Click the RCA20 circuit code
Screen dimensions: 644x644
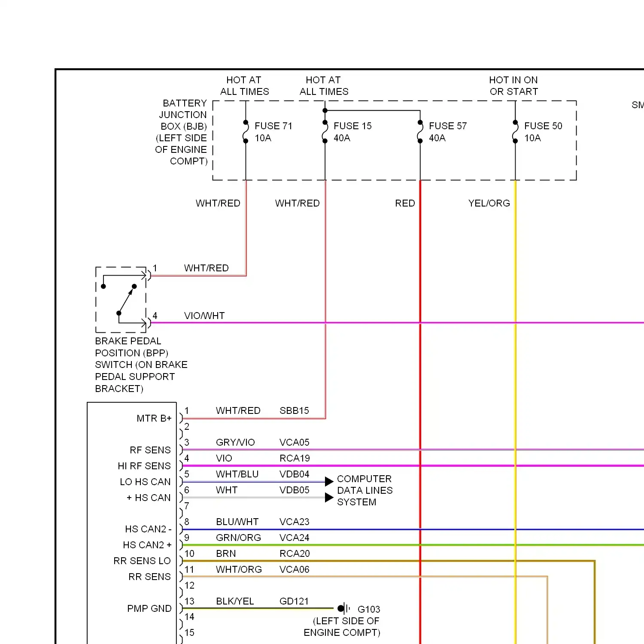tap(295, 553)
